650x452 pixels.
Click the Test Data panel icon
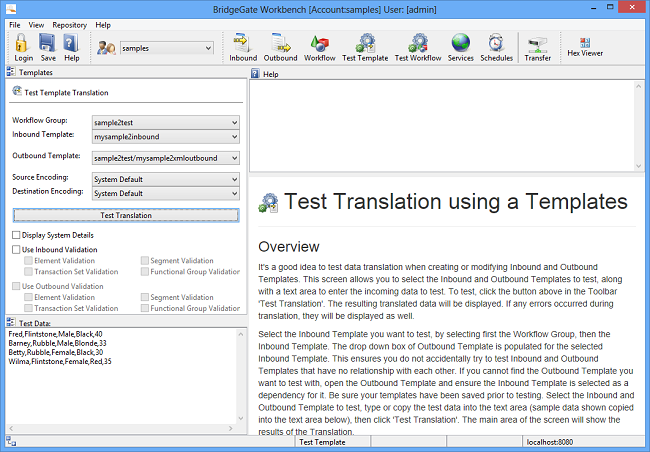11,322
